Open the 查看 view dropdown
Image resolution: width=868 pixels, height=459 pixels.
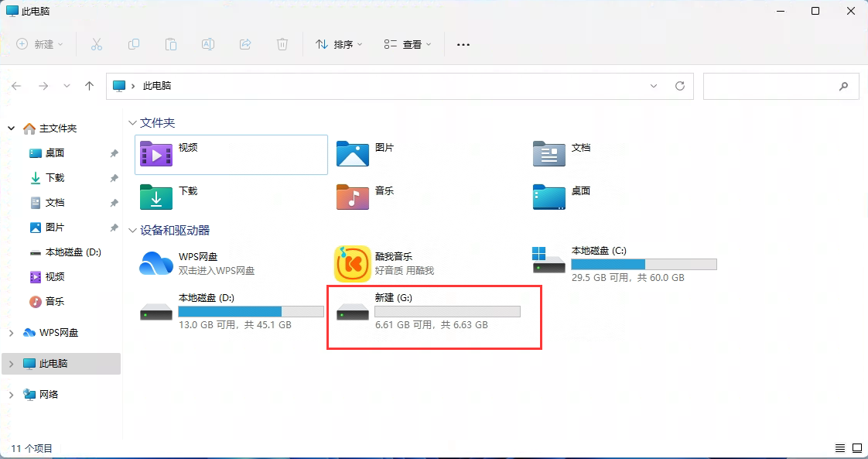click(x=408, y=44)
